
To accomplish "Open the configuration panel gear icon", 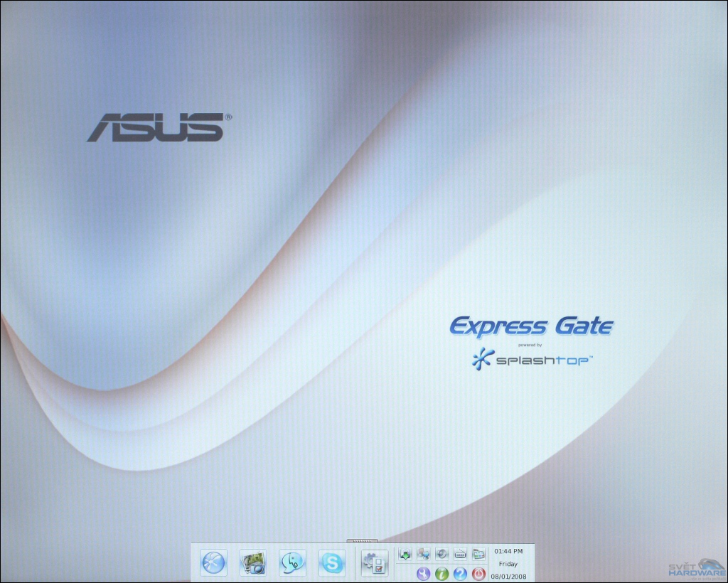I will 374,563.
